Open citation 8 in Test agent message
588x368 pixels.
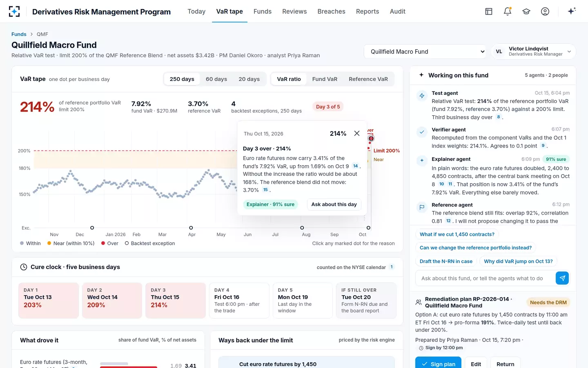point(498,117)
